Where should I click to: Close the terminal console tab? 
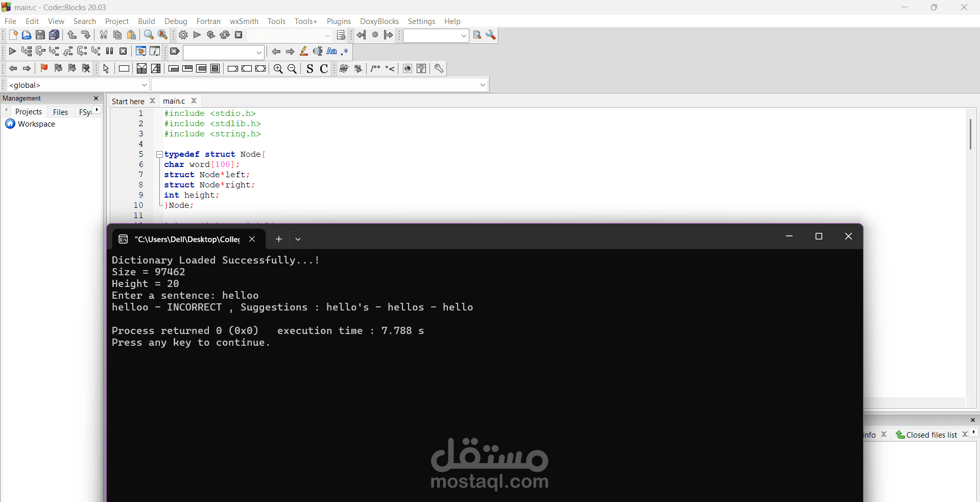[252, 239]
